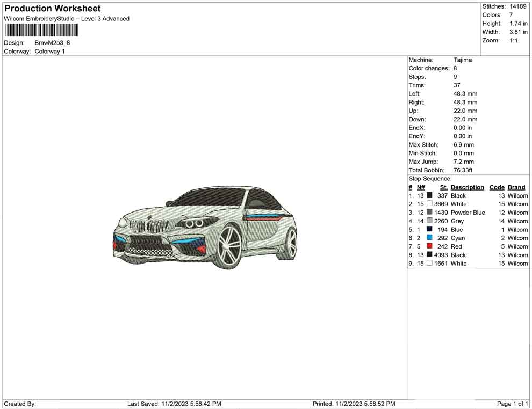
Task: Click the White swatch in row 9
Action: [429, 263]
